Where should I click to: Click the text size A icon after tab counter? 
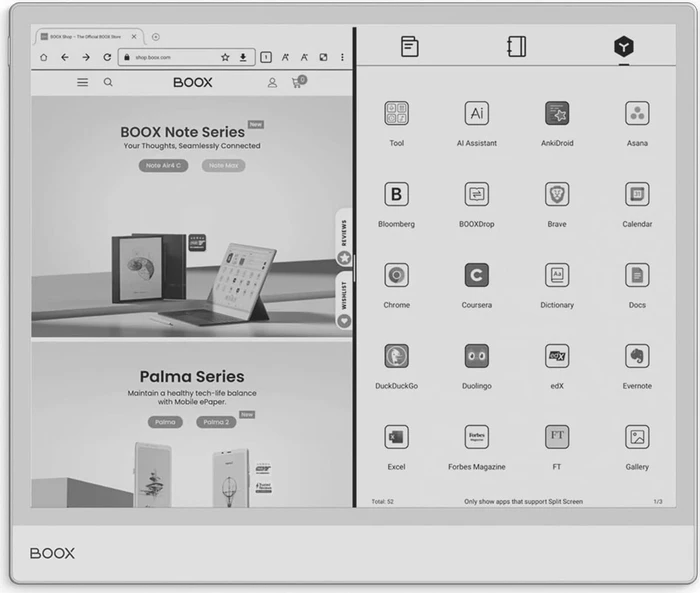point(285,57)
